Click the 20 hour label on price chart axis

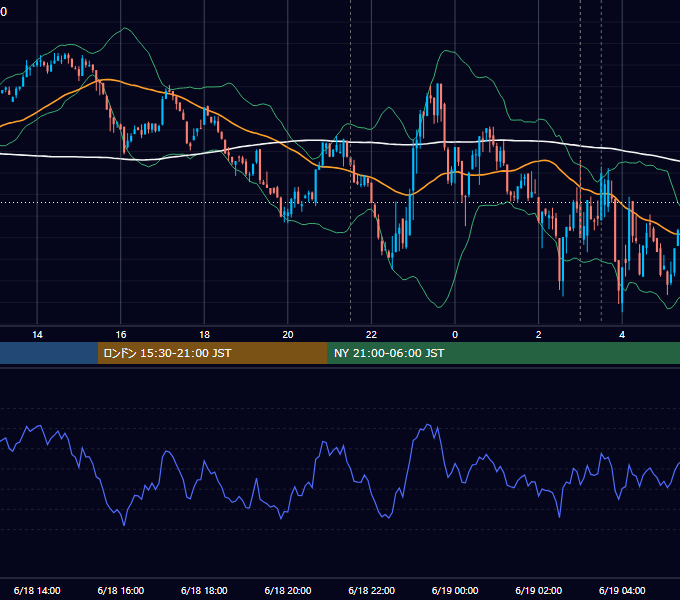click(x=288, y=335)
